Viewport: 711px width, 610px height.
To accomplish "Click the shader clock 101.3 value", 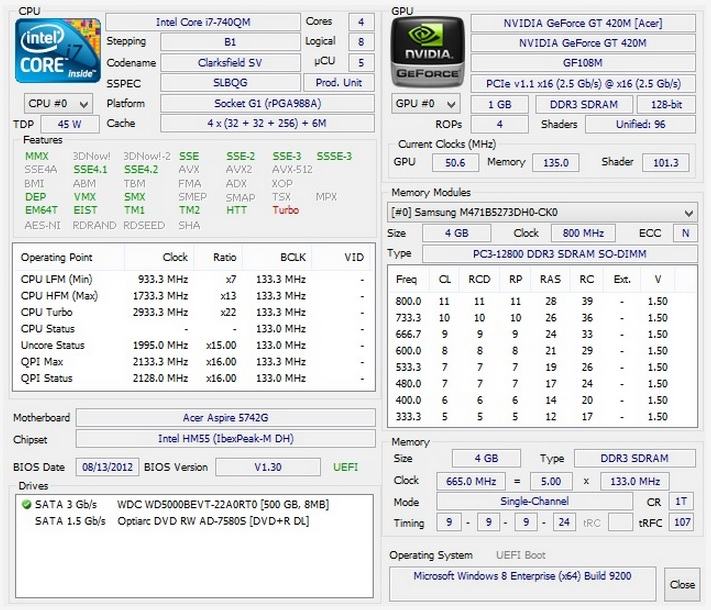I will click(x=666, y=162).
